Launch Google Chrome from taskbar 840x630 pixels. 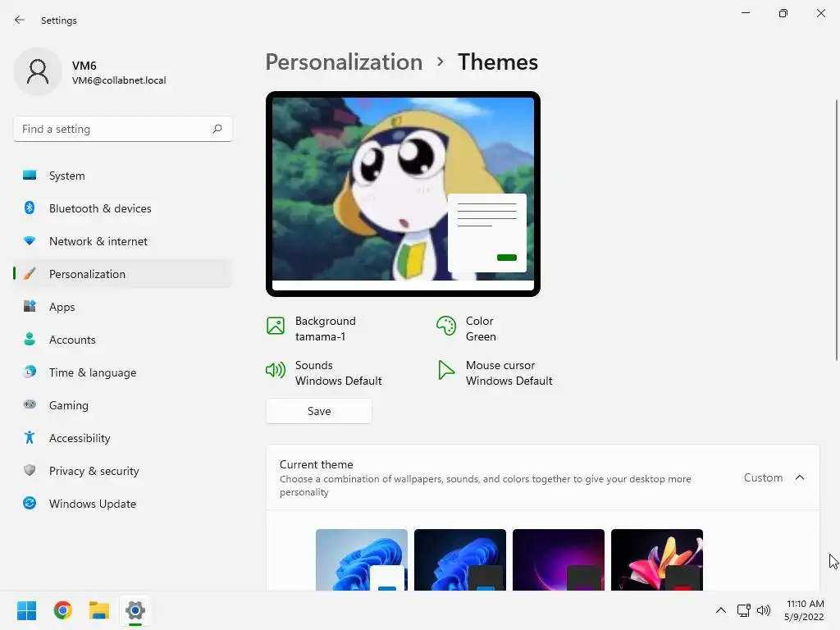coord(63,610)
